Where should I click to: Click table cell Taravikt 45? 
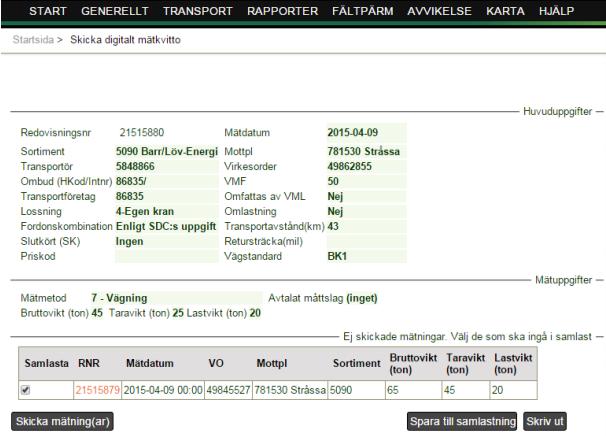465,390
